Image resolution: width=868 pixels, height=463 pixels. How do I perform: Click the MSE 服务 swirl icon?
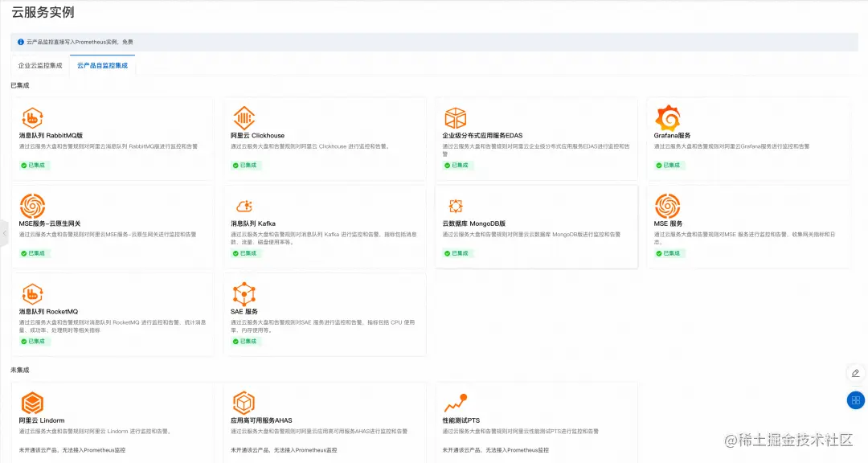(668, 206)
